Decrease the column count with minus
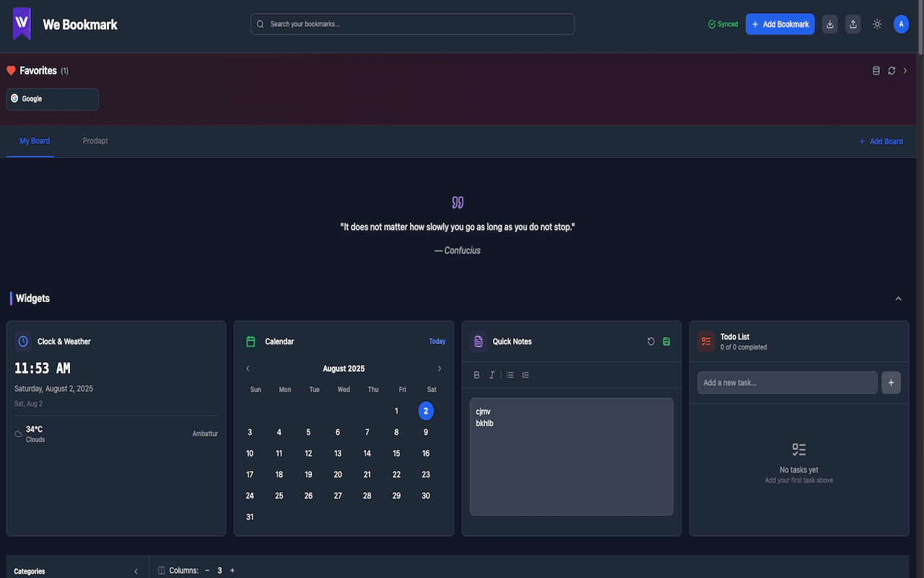The height and width of the screenshot is (578, 924). coord(207,571)
